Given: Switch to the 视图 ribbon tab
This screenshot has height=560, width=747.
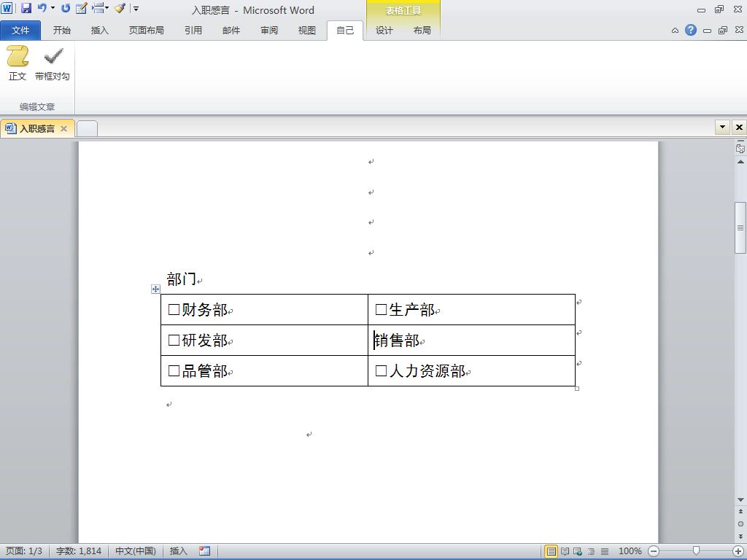Looking at the screenshot, I should click(307, 31).
